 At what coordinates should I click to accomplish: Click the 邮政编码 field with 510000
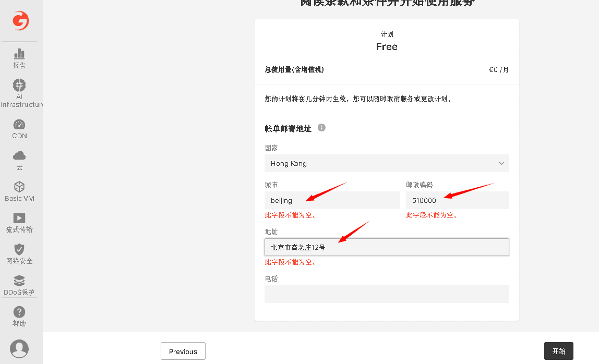click(457, 200)
